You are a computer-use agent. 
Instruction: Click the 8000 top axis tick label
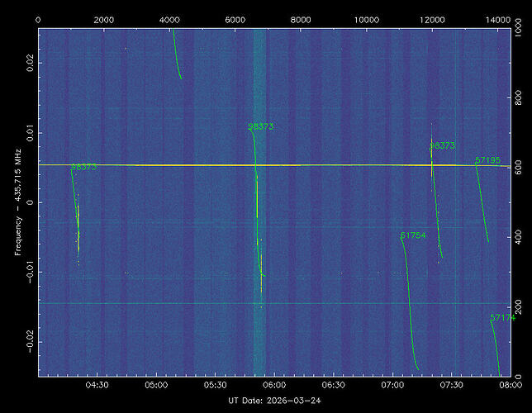(301, 18)
